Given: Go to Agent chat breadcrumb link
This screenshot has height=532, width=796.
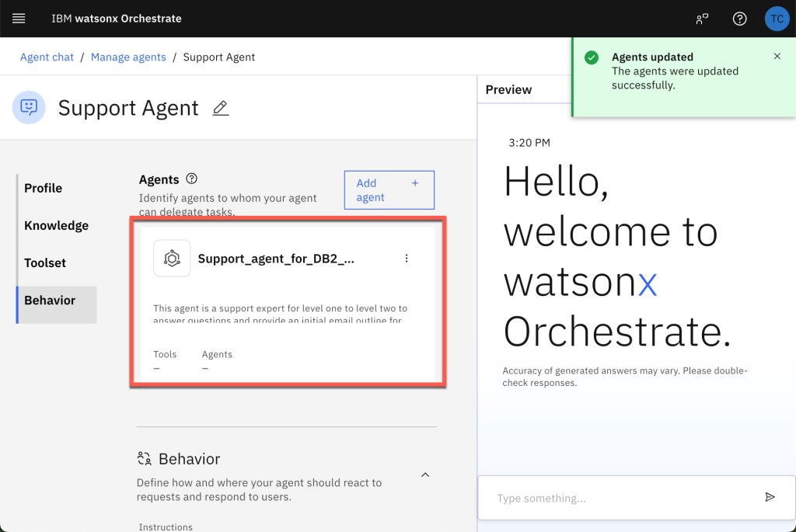Looking at the screenshot, I should coord(47,57).
